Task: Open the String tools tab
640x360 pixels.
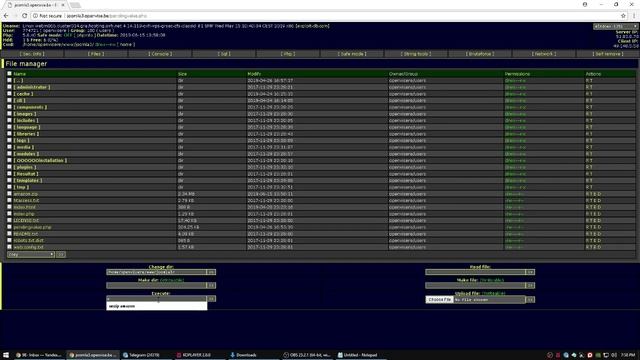Action: tap(416, 54)
